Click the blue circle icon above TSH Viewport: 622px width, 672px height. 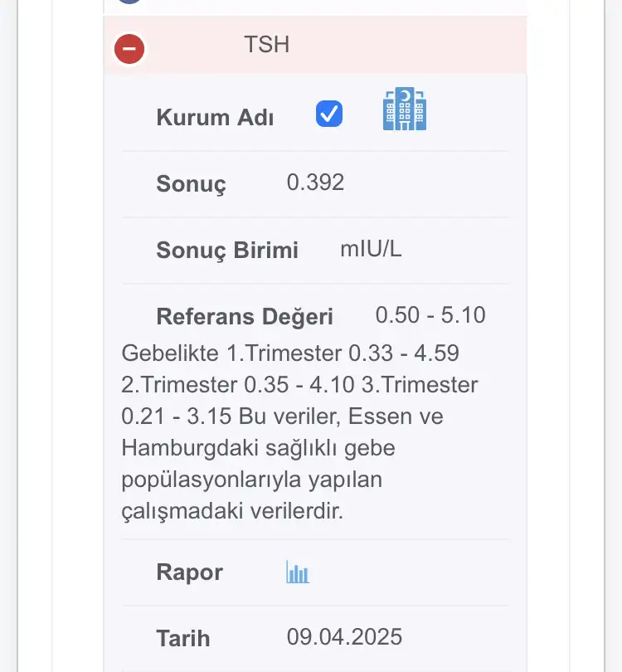click(x=129, y=2)
